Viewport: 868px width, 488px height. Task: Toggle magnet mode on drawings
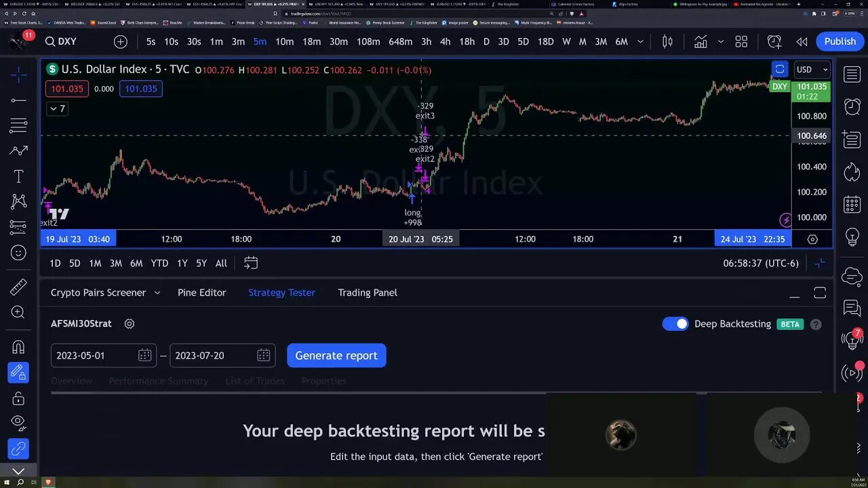[18, 348]
